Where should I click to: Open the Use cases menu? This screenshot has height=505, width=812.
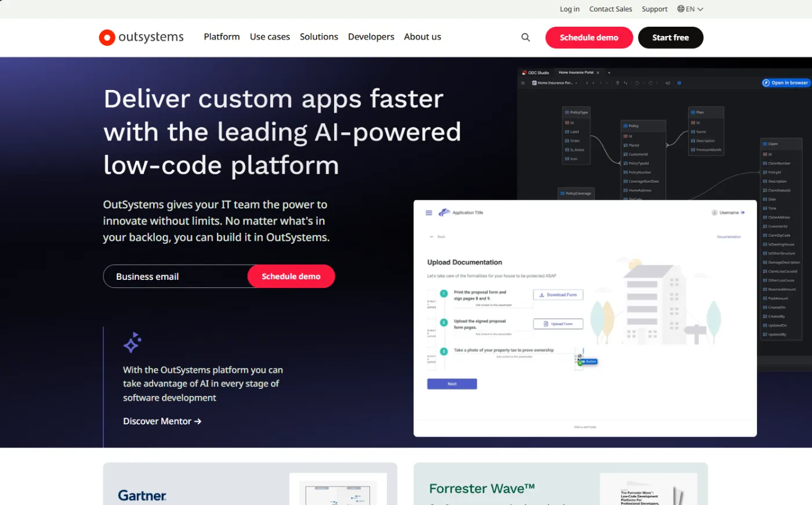270,37
